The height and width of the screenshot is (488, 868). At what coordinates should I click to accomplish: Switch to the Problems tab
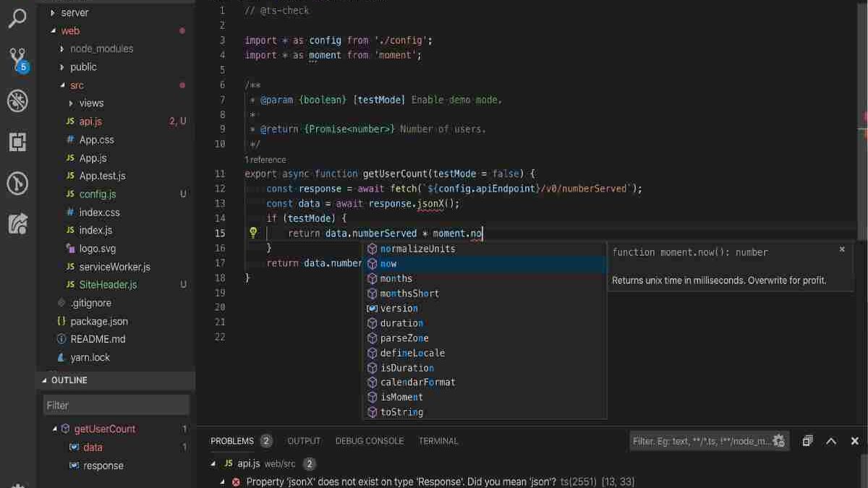pyautogui.click(x=232, y=441)
